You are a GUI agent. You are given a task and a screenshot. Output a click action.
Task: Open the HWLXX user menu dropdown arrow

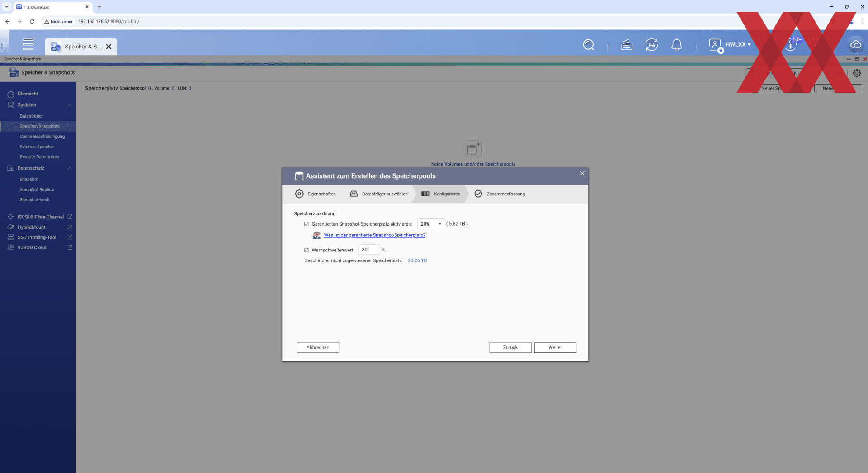tap(749, 45)
